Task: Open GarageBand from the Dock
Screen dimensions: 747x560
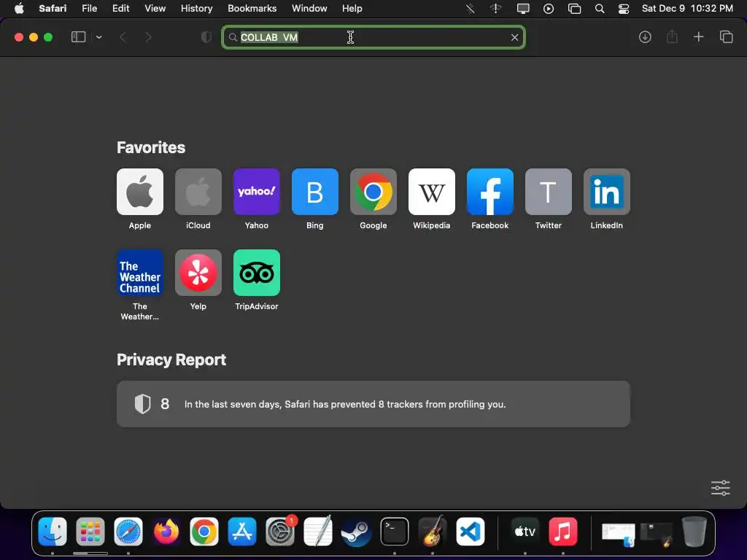Action: [x=432, y=531]
